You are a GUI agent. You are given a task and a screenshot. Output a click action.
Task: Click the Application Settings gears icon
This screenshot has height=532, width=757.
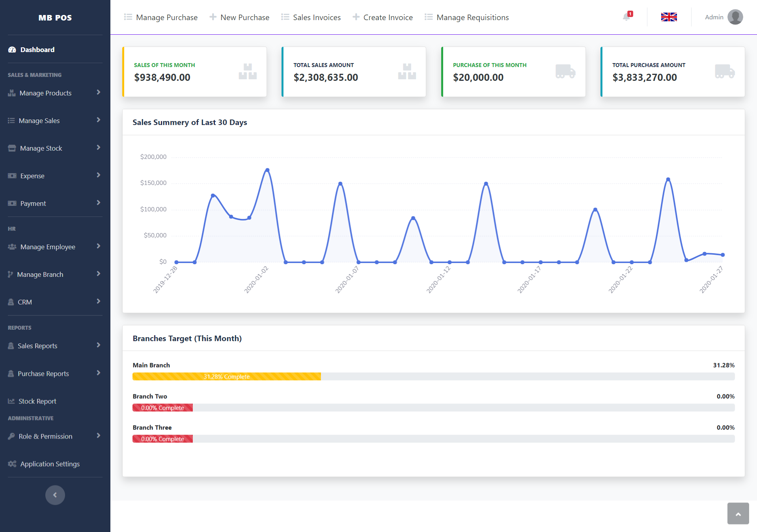[12, 464]
